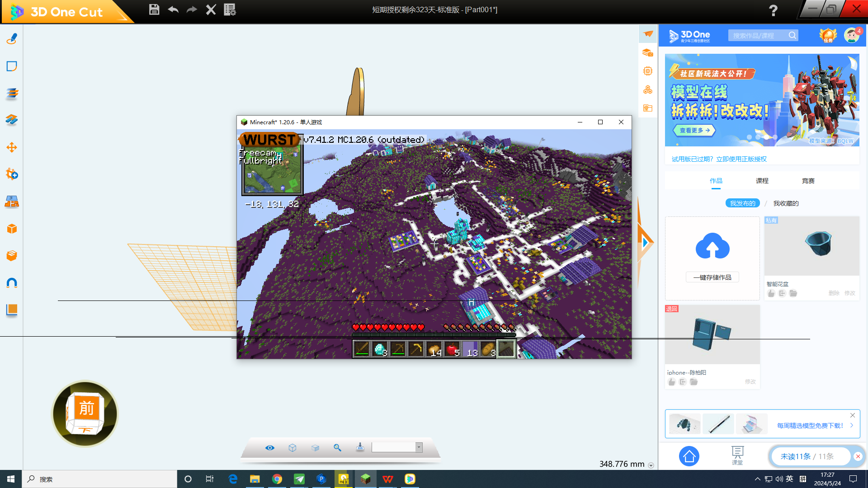Click the 立即使用正版授权 link
This screenshot has width=868, height=488.
pyautogui.click(x=741, y=159)
